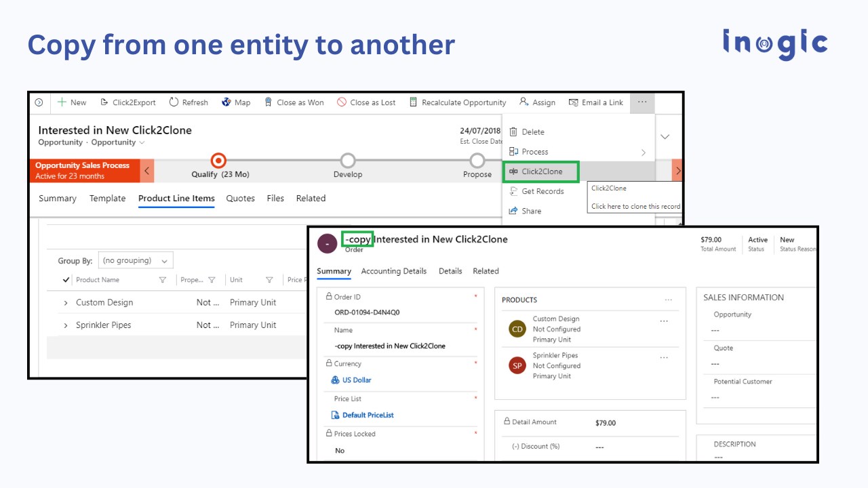The image size is (868, 488).
Task: Click the back circle icon in toolbar
Action: point(39,102)
